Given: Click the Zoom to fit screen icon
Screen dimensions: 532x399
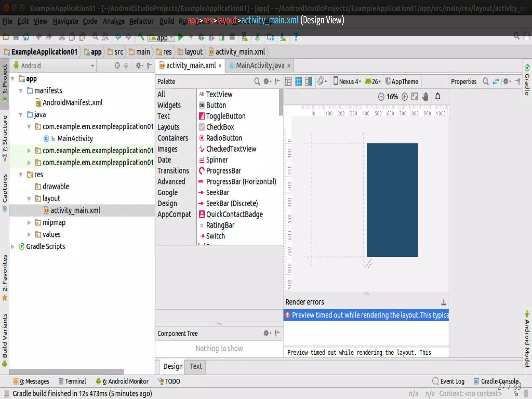Looking at the screenshot, I should tap(415, 97).
